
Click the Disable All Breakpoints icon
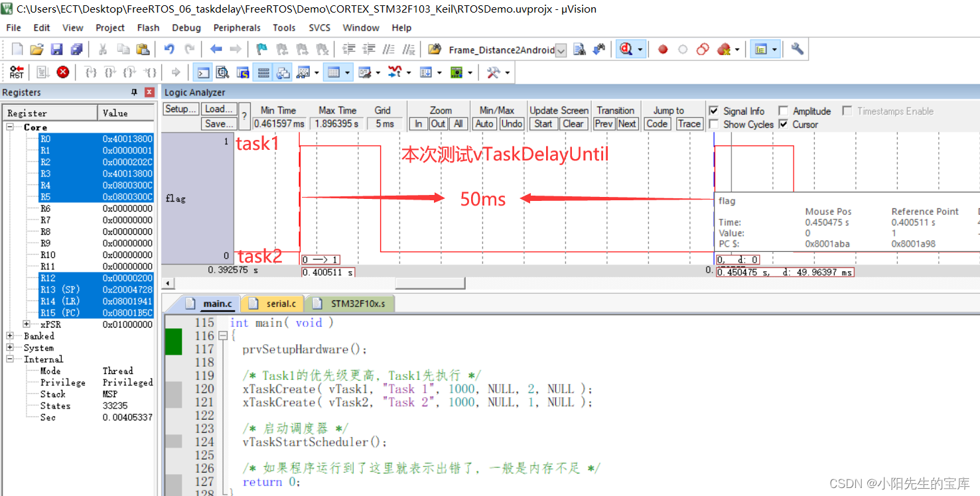pos(703,50)
